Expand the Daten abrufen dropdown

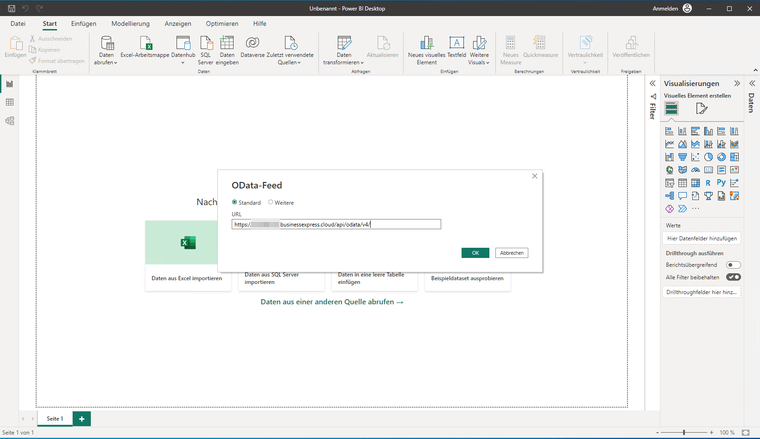(107, 62)
